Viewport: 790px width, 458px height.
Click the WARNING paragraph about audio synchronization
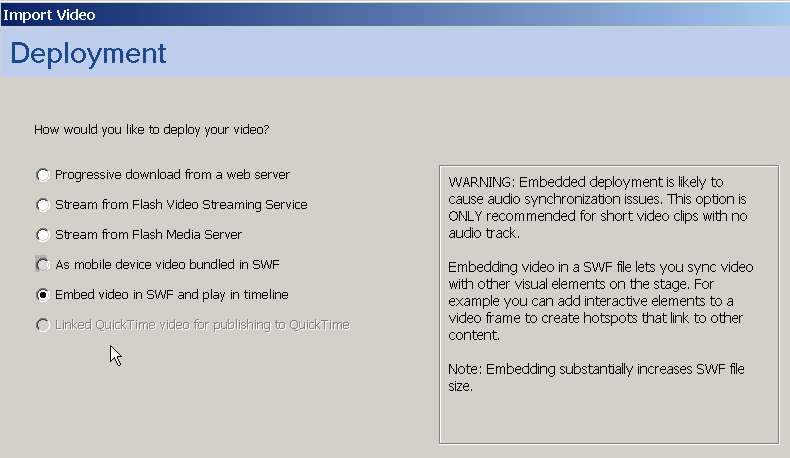598,207
